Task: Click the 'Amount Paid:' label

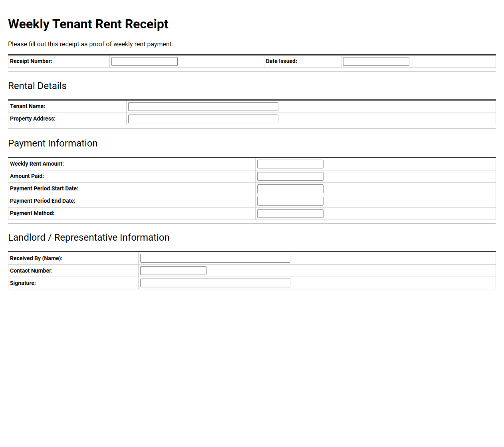Action: (27, 176)
